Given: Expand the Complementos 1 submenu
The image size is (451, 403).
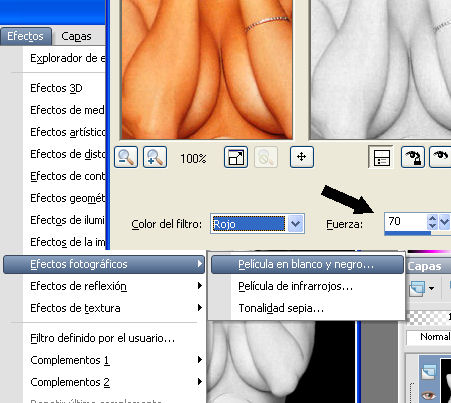Looking at the screenshot, I should pos(104,360).
